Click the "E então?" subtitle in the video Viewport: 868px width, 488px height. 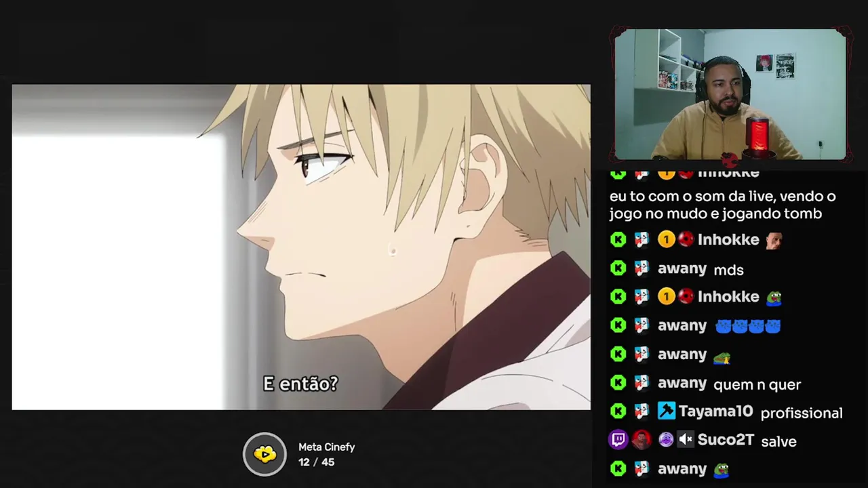click(300, 384)
